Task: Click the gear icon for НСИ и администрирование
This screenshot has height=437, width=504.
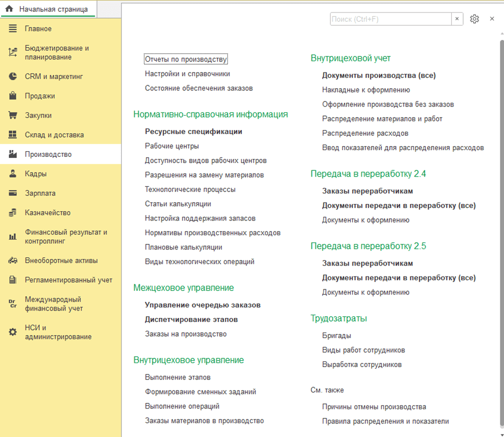Action: pyautogui.click(x=13, y=332)
